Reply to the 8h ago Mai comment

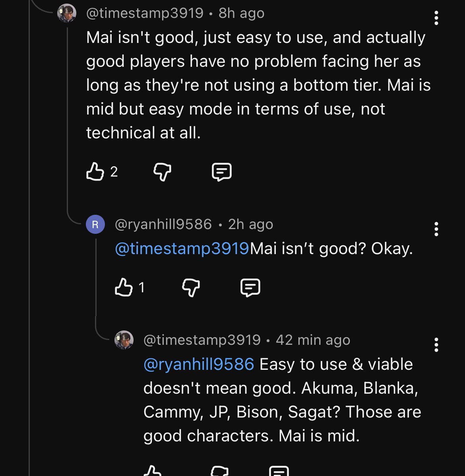(222, 172)
